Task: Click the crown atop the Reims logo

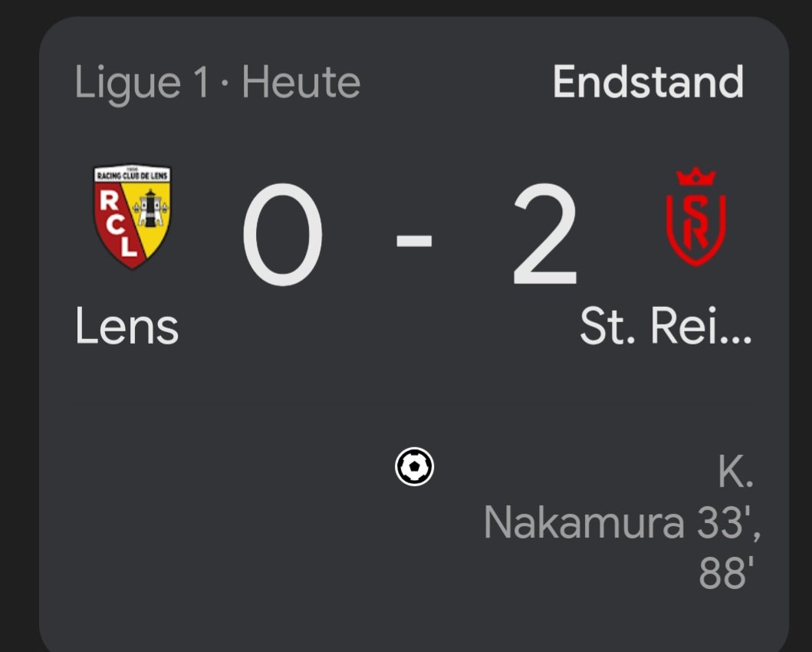Action: 696,176
